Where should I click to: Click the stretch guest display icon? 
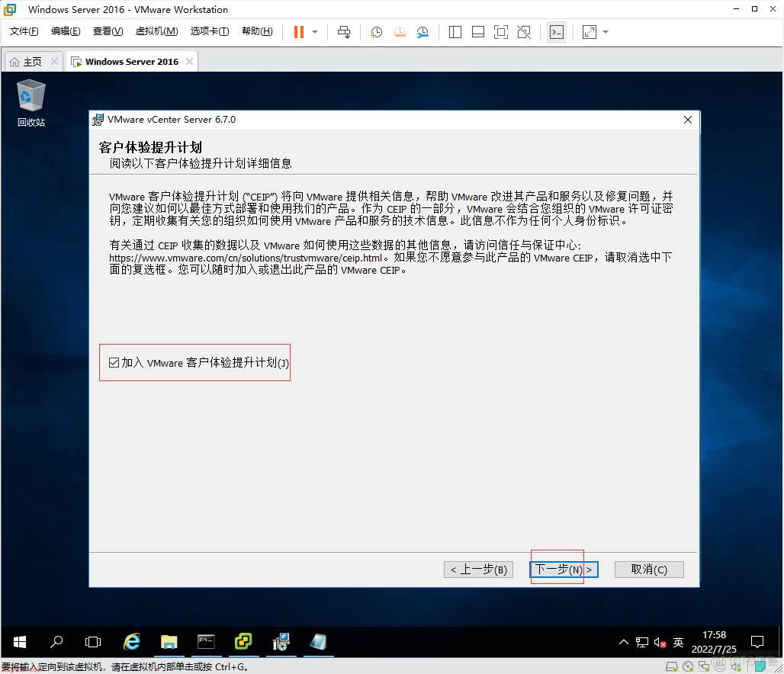[x=590, y=32]
